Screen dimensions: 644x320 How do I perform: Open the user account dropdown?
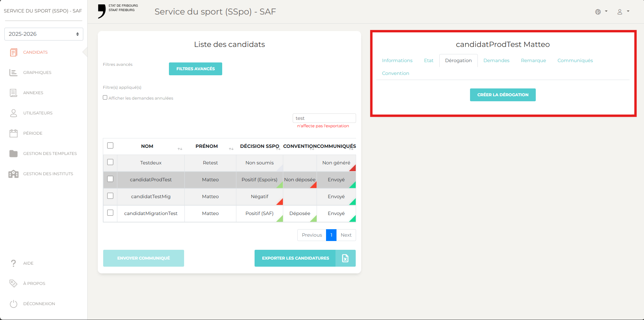[x=623, y=12]
